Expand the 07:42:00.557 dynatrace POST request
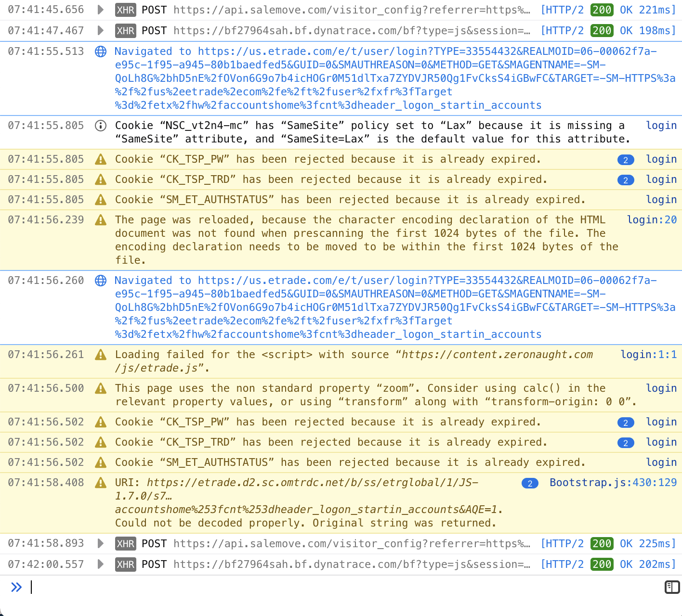The width and height of the screenshot is (682, 616). [100, 564]
